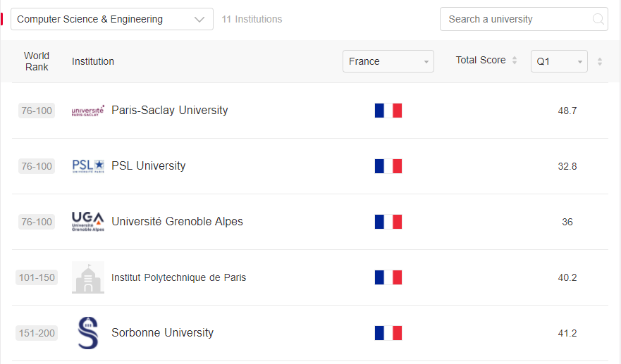Screen dimensions: 621x364
Task: Click the UGA Grenoble Alpes logo
Action: pyautogui.click(x=88, y=222)
